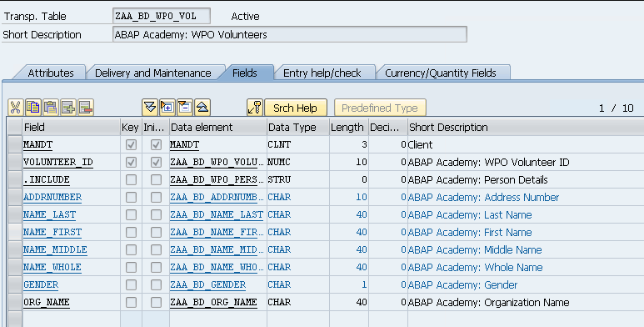644x327 pixels.
Task: Click the Paste clipboard toolbar icon
Action: (x=51, y=108)
